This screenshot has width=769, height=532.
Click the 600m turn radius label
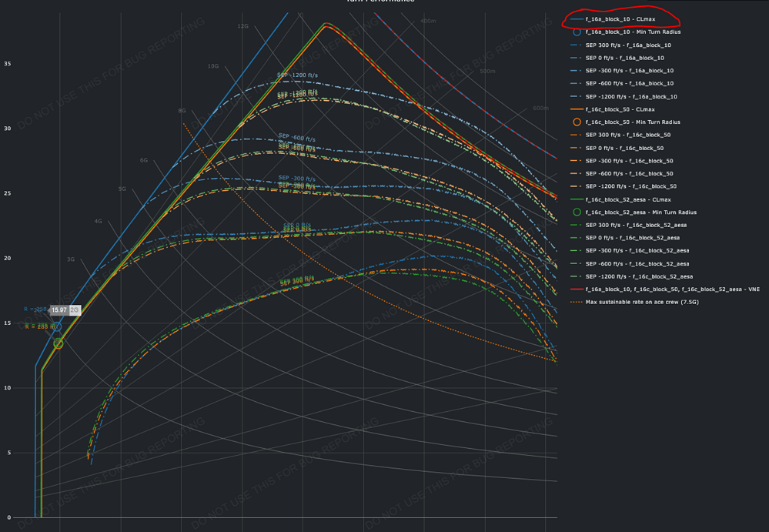pos(540,108)
